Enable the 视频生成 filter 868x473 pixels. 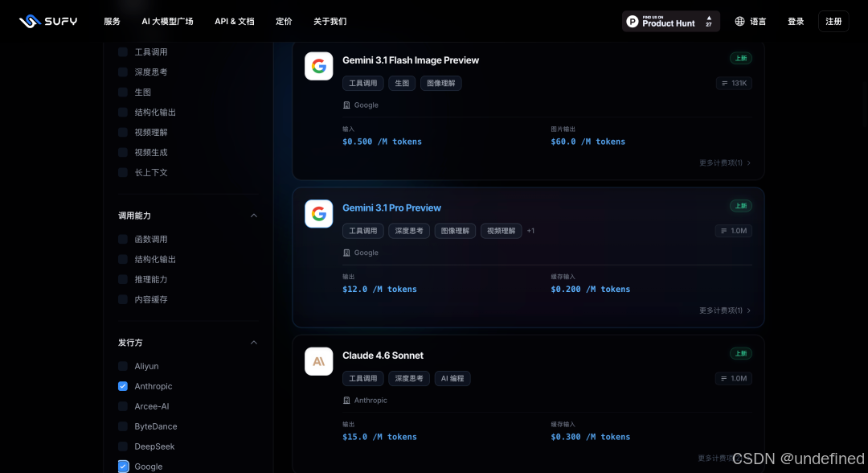[x=123, y=152]
